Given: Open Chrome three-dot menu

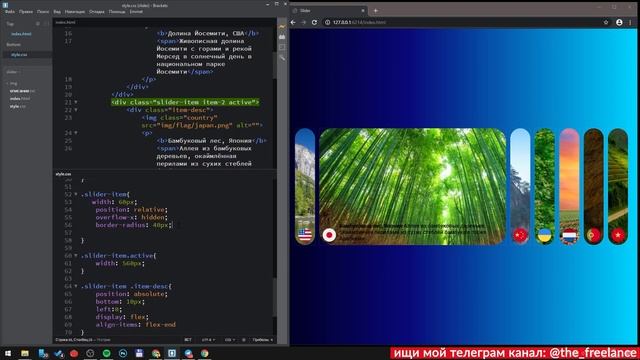Looking at the screenshot, I should tap(631, 22).
